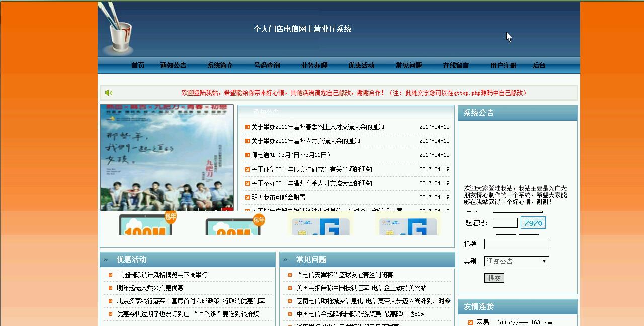
Task: Click the 7970 captcha image
Action: point(533,223)
